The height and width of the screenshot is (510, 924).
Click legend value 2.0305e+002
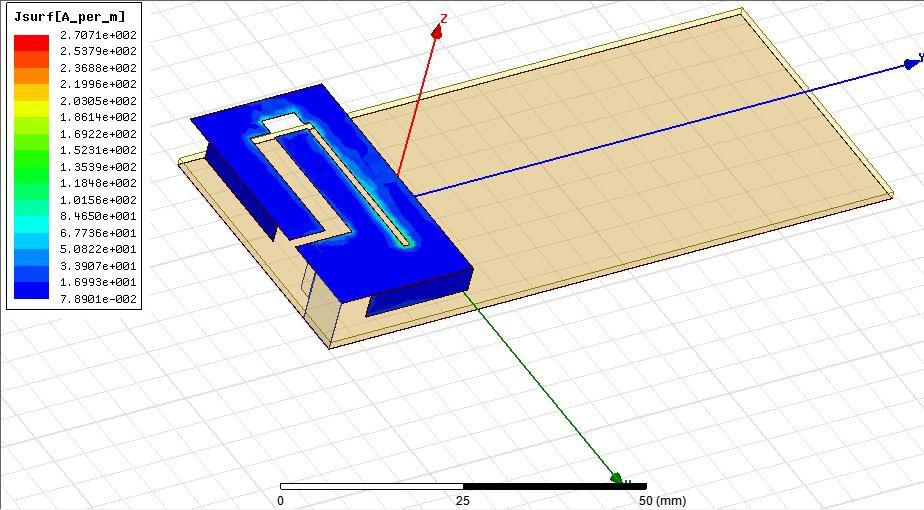coord(98,101)
